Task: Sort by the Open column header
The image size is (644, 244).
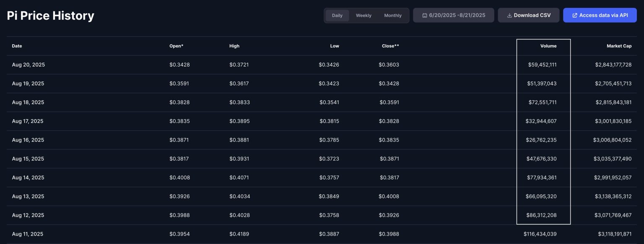Action: [x=176, y=46]
